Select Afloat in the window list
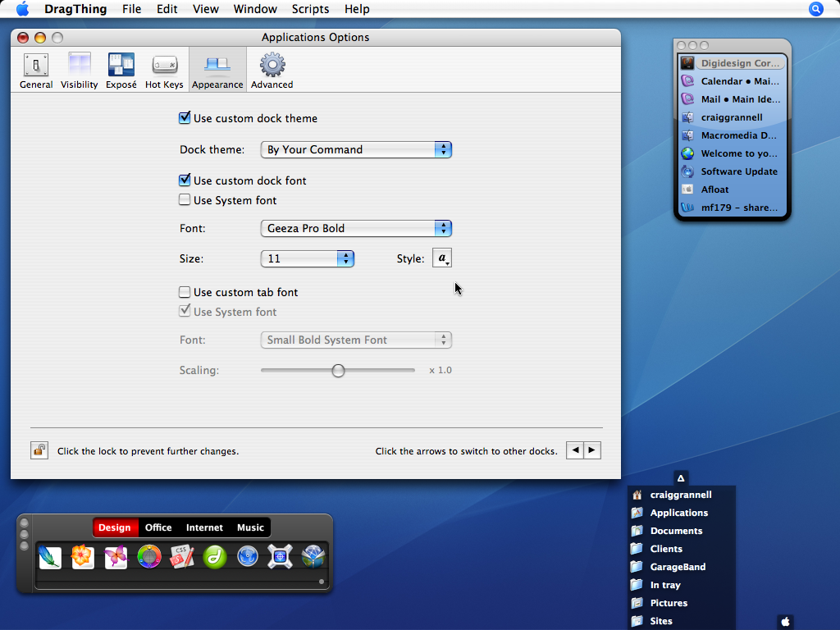840x630 pixels. tap(733, 189)
